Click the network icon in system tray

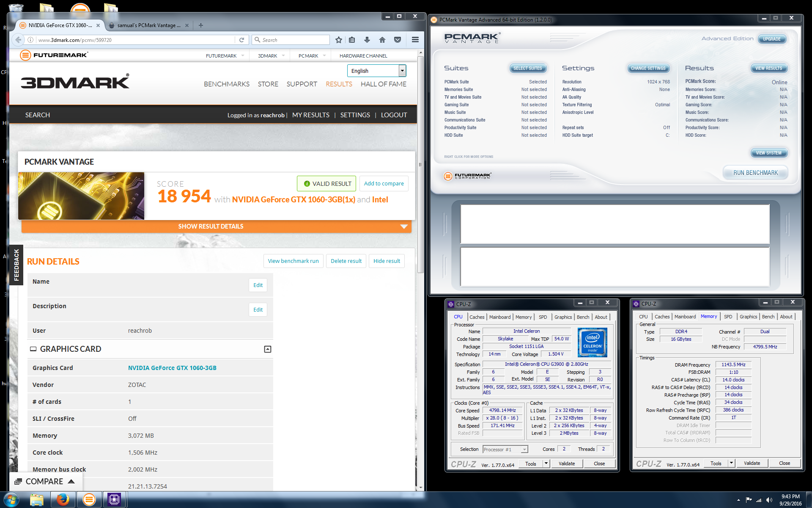(x=759, y=500)
